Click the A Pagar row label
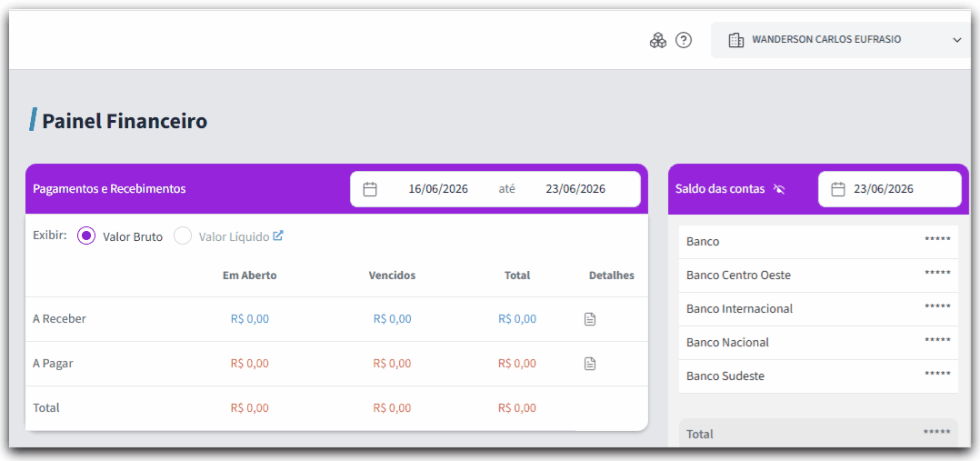This screenshot has height=461, width=980. pos(53,364)
